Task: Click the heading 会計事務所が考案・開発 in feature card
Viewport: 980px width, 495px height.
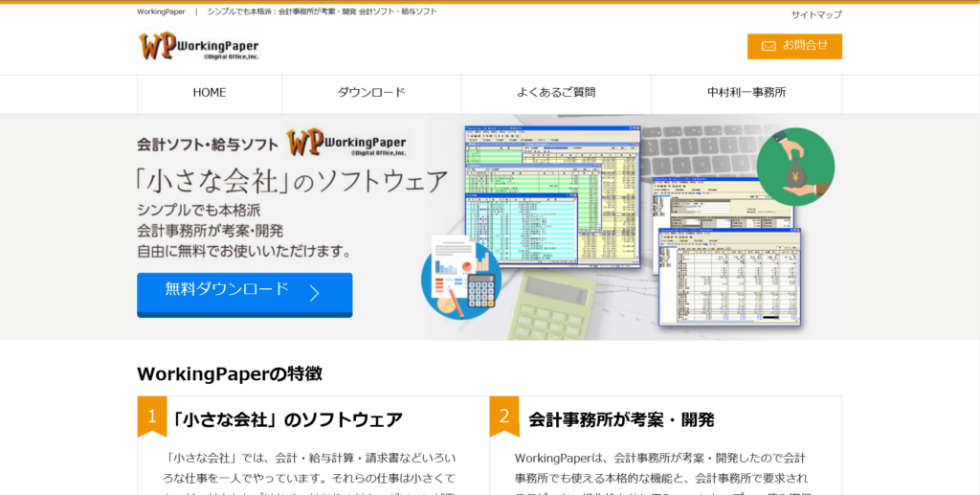Action: point(621,420)
